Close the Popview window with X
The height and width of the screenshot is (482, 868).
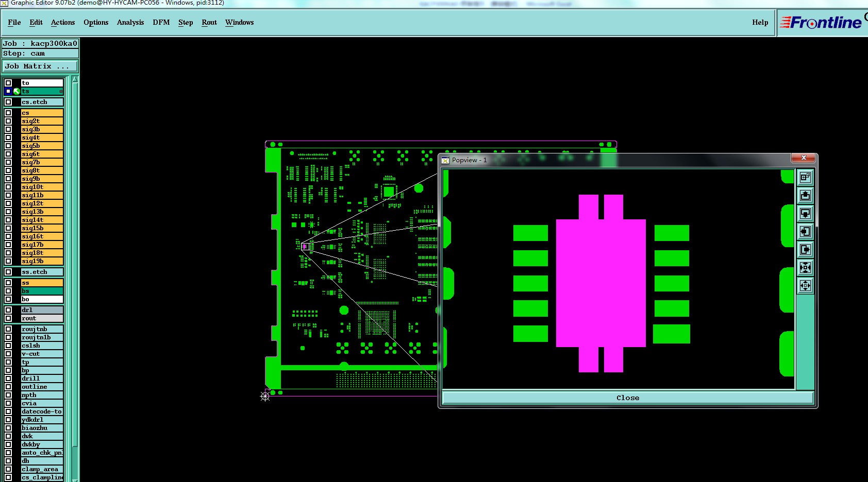804,158
